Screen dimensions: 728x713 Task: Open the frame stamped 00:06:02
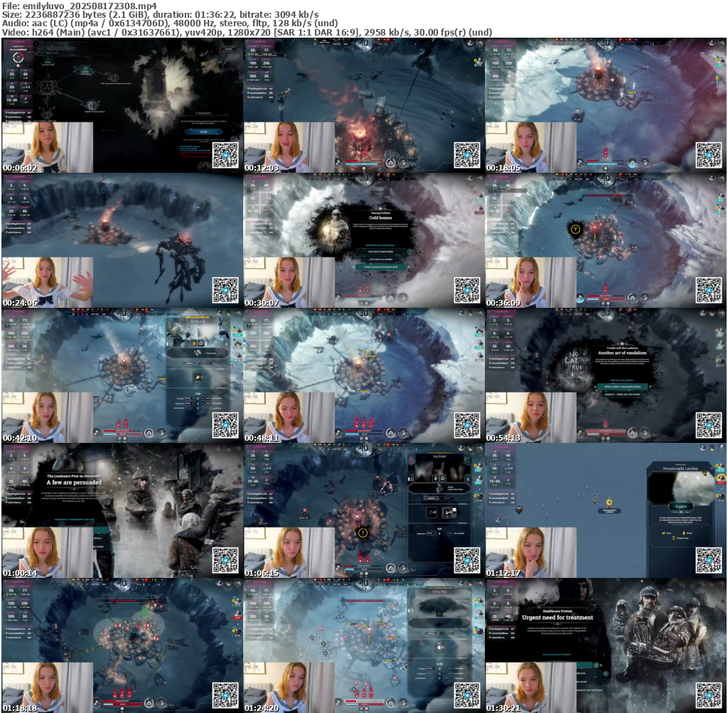coord(122,105)
